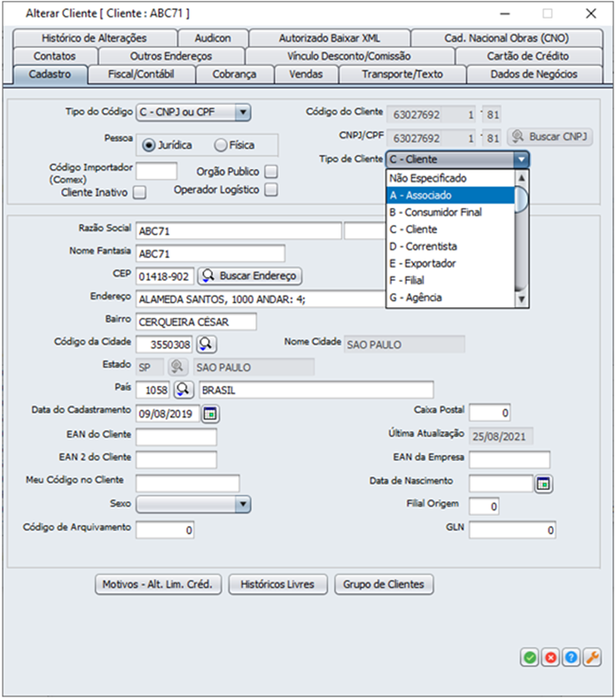Open the Cad. Nacional Obras (CNO) tab

pyautogui.click(x=507, y=39)
